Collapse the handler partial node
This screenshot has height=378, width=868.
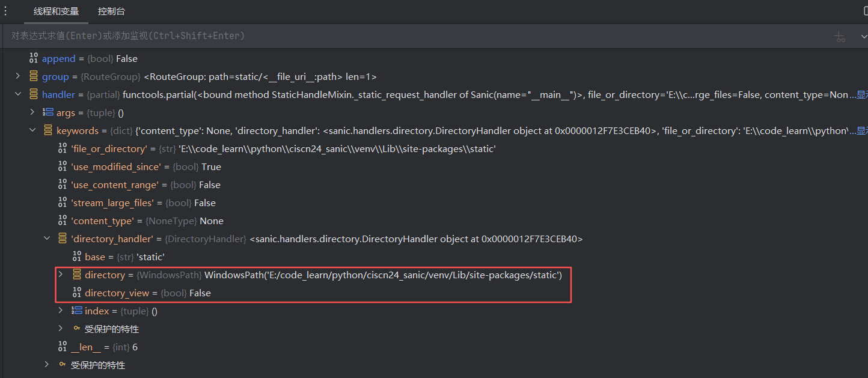(18, 94)
